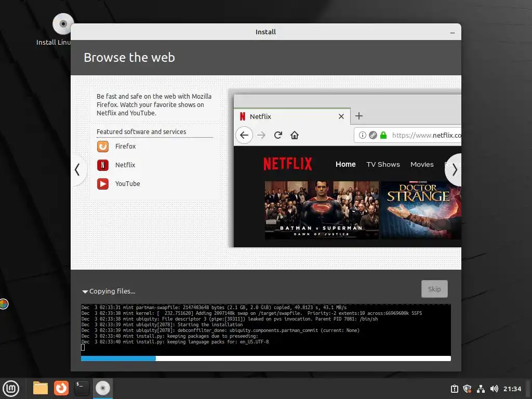The width and height of the screenshot is (532, 399).
Task: Click the colorful circle icon at the screen's left edge
Action: [4, 304]
